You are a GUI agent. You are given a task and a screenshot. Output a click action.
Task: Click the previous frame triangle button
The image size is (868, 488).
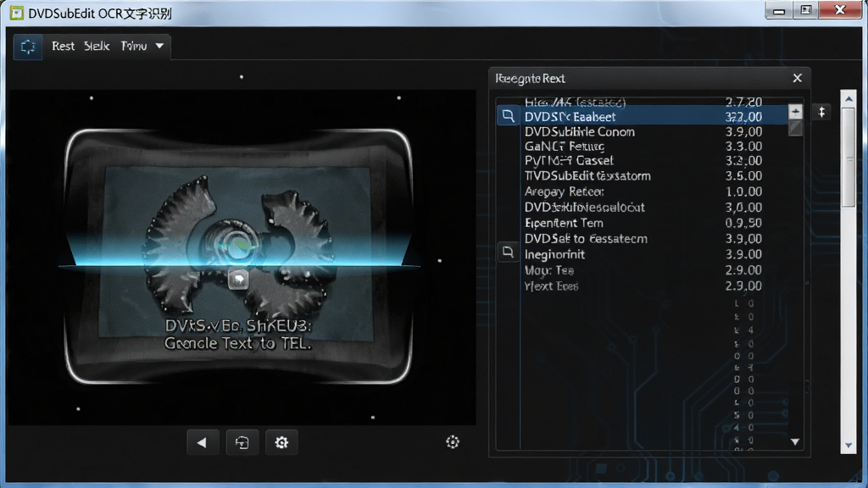tap(202, 442)
